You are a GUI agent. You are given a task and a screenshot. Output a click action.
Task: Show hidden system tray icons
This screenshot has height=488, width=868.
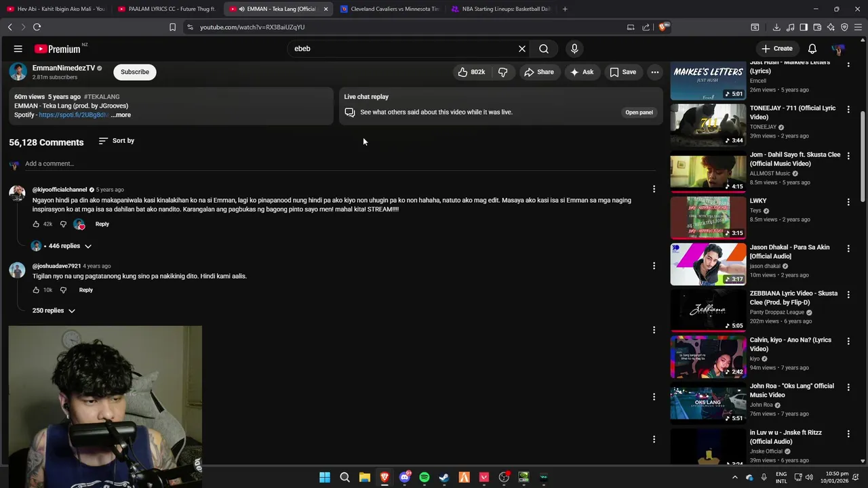(x=734, y=477)
